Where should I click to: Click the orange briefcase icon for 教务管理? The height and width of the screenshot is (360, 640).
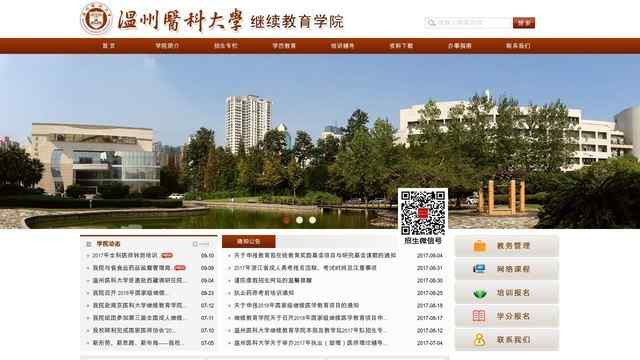[x=480, y=246]
